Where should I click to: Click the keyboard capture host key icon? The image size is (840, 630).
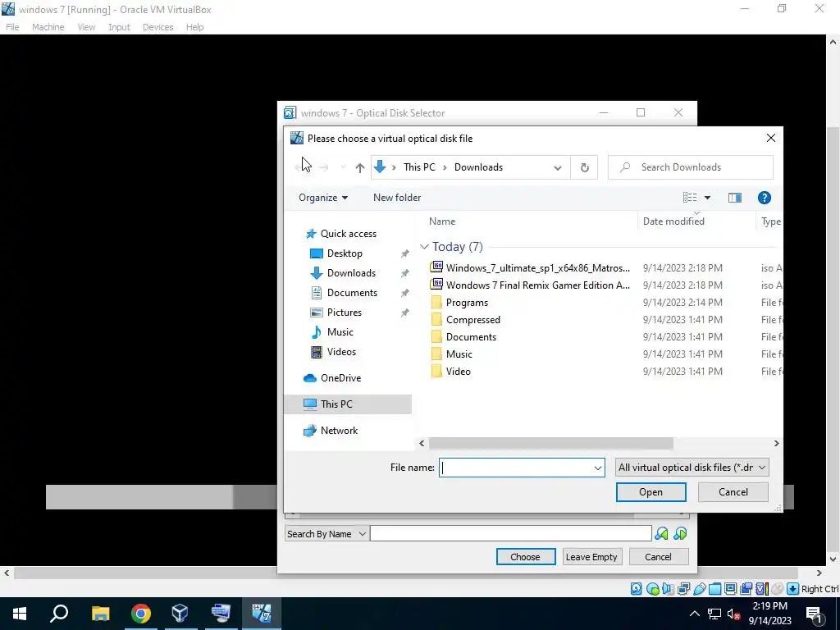792,589
